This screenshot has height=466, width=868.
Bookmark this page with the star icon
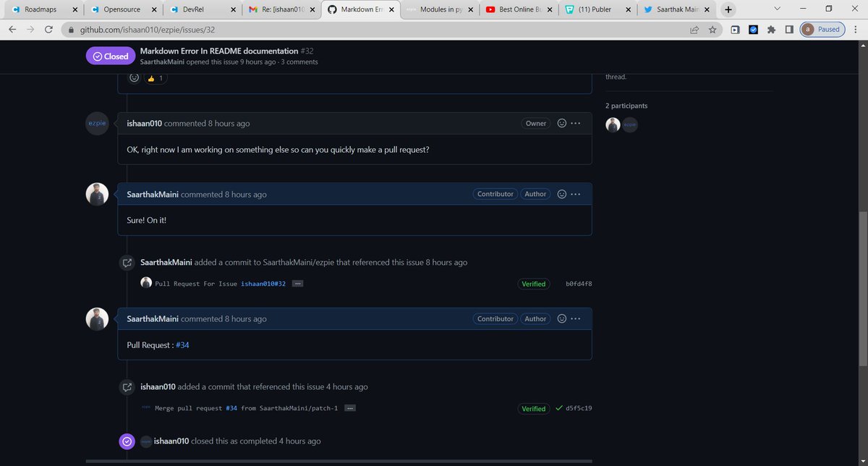pos(712,30)
